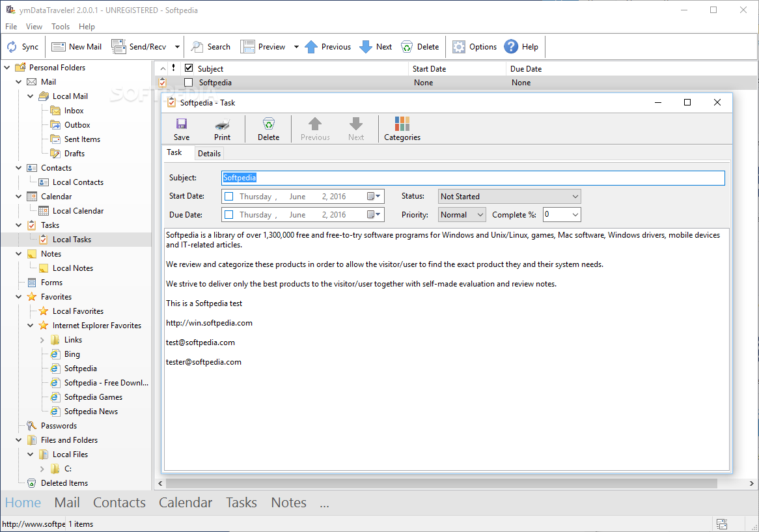Go to Next item in main toolbar
The height and width of the screenshot is (532, 759).
[x=376, y=47]
